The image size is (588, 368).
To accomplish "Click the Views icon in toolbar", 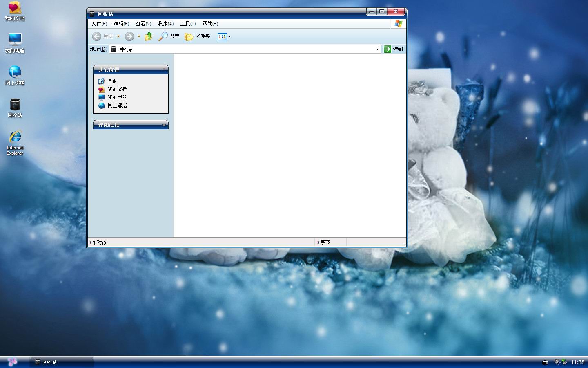I will click(222, 36).
